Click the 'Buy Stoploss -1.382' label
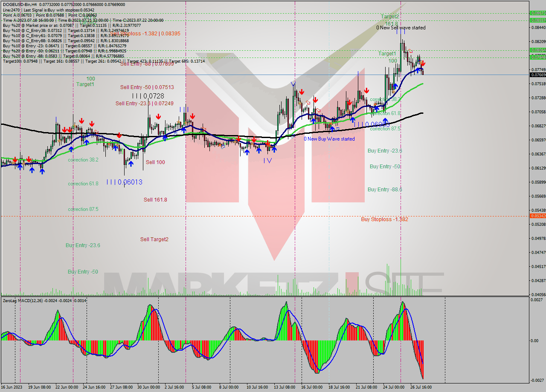546x392 pixels. (x=385, y=219)
